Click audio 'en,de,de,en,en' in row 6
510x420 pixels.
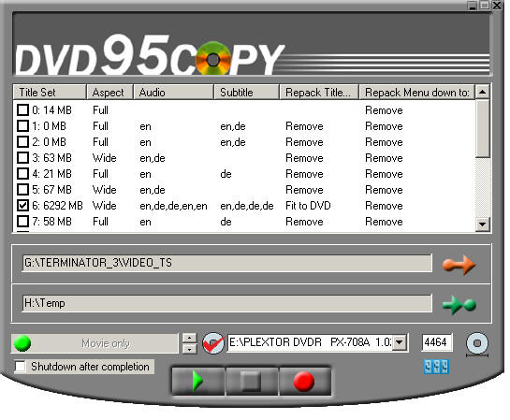click(173, 206)
